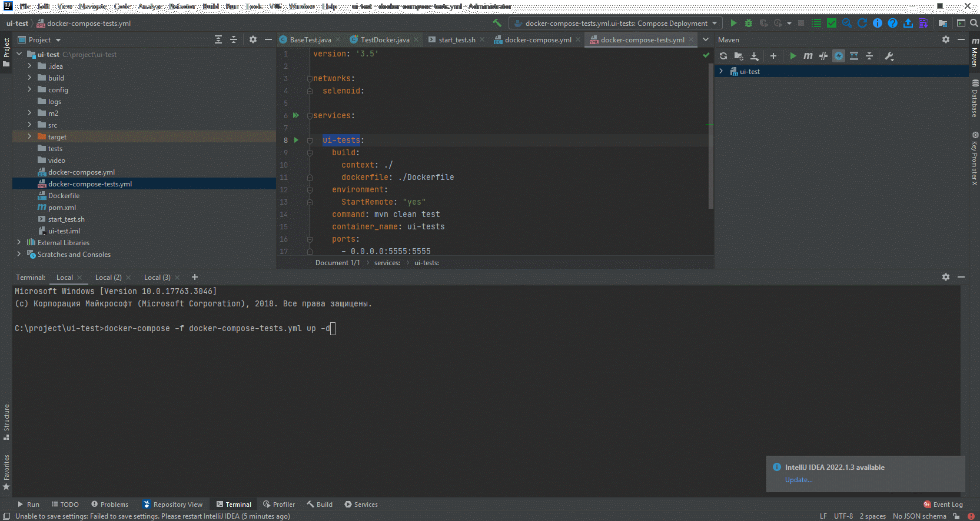Screen dimensions: 980x521
Task: Click the blue question mark help icon
Action: pos(893,23)
